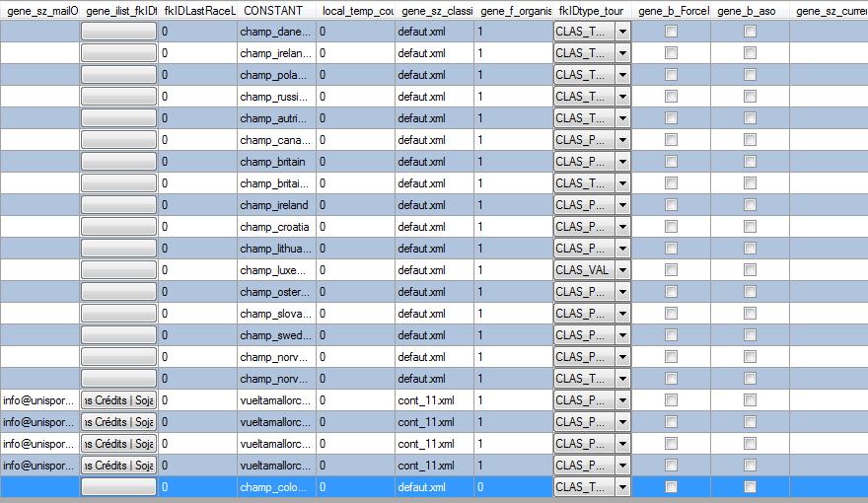
Task: Enable gene_b_aso checkbox for champ_britain row
Action: click(x=750, y=162)
